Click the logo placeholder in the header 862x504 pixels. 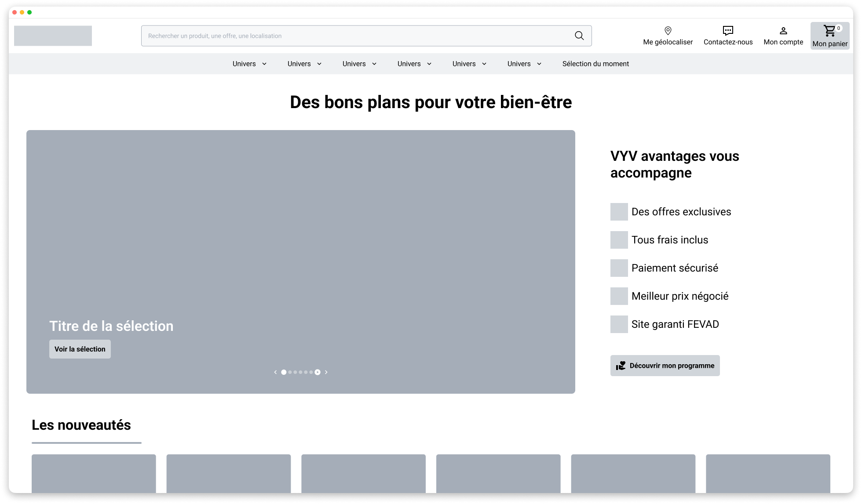click(x=53, y=36)
